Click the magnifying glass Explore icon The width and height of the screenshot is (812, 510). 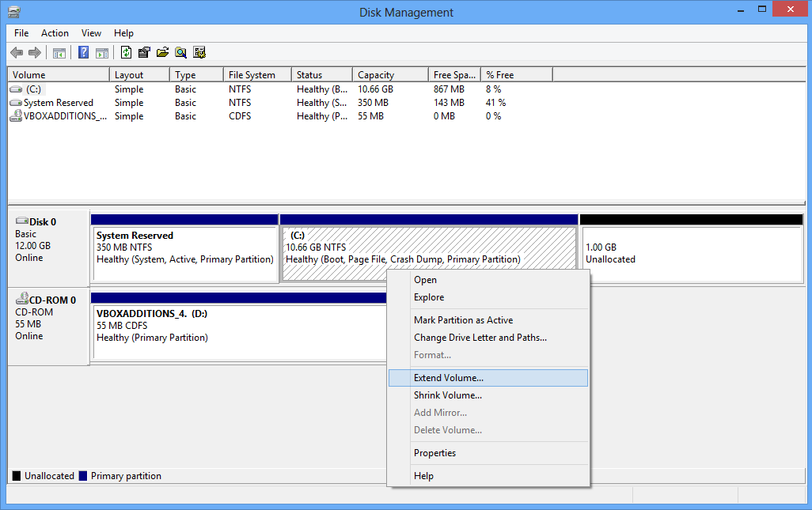pos(181,53)
